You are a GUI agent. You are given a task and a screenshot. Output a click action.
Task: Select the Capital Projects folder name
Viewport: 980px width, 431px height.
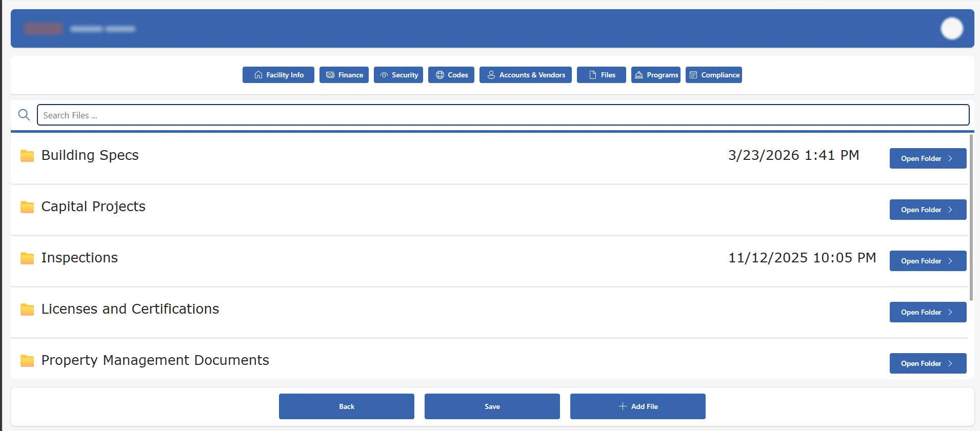point(93,207)
